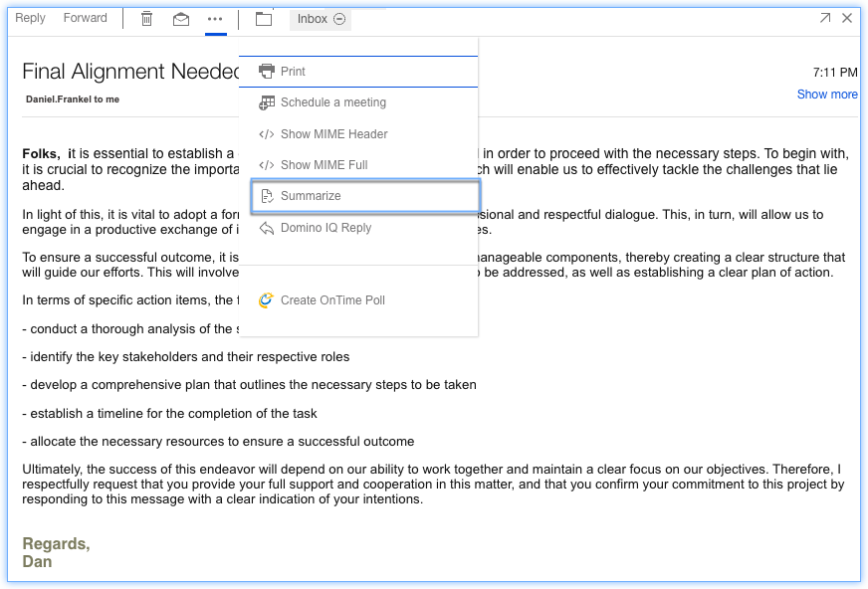
Task: Select Schedule a meeting menu entry
Action: pos(358,102)
